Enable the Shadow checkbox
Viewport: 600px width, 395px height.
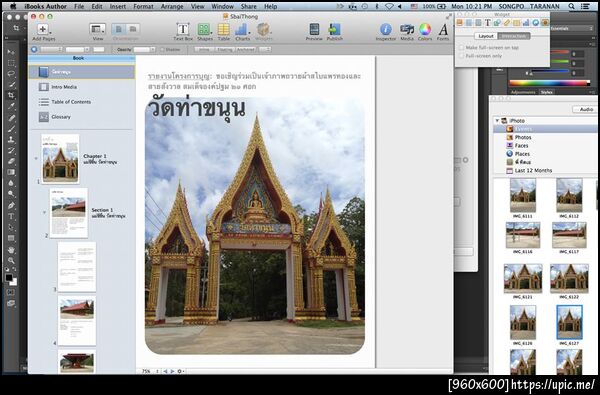pos(162,49)
